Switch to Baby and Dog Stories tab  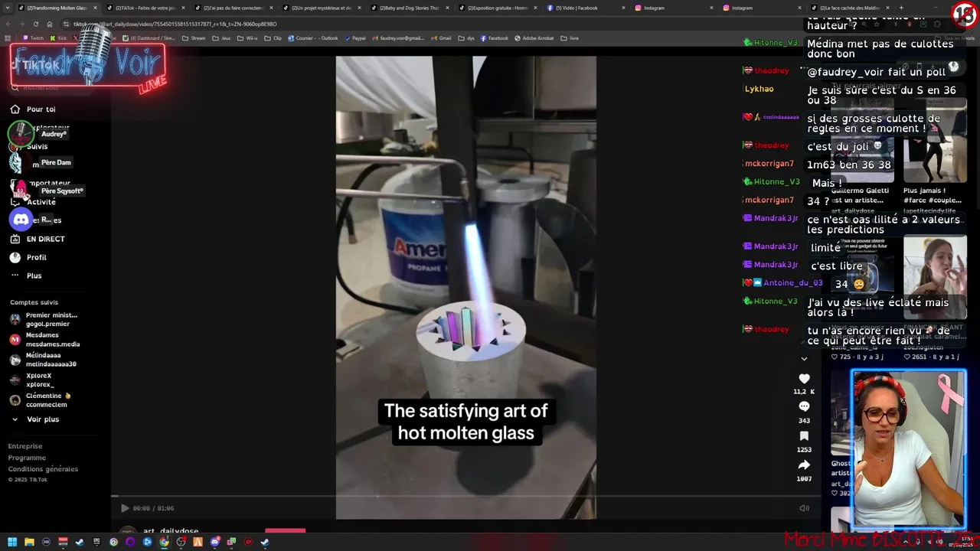pos(410,8)
